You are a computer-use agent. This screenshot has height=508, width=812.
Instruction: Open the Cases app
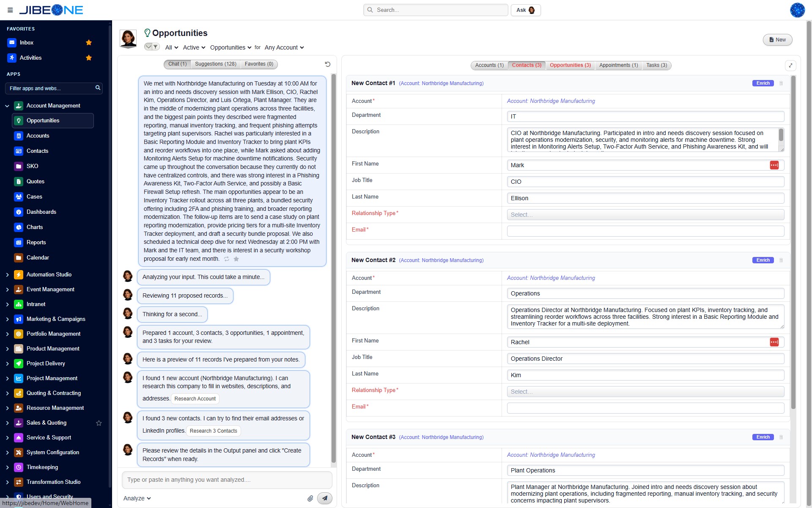(34, 197)
